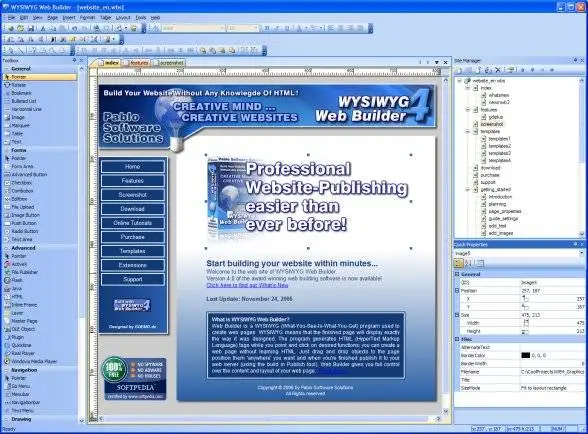The image size is (588, 434).
Task: Follow the What's New link
Action: coord(248,285)
